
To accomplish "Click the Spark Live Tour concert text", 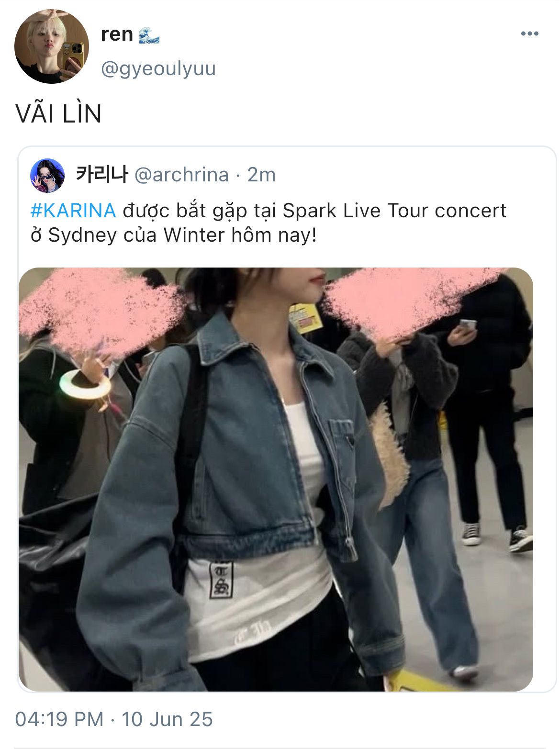I will [x=394, y=211].
